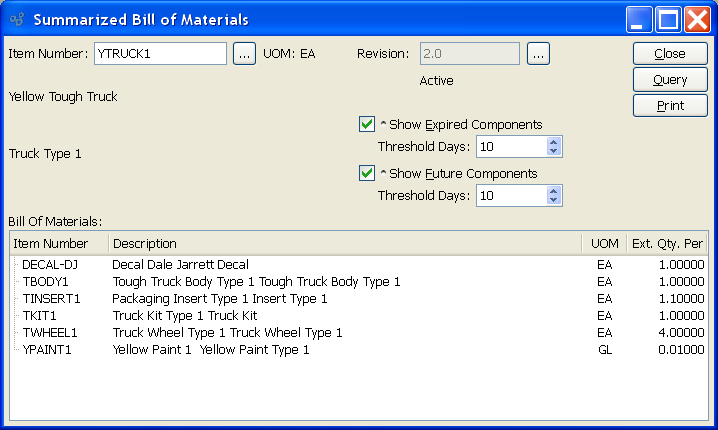
Task: Click the Item Number input field
Action: pyautogui.click(x=160, y=54)
